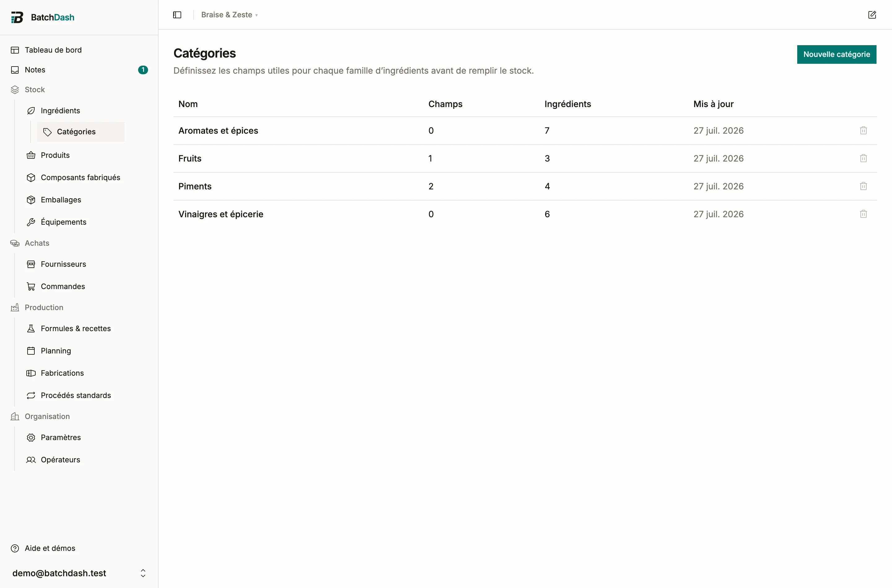Open the Braise & Zeste workspace dropdown
Screen dimensions: 892x588
(229, 15)
